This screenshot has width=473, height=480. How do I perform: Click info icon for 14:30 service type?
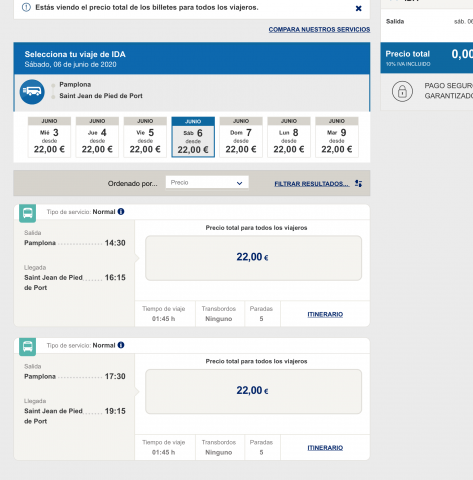(x=121, y=212)
